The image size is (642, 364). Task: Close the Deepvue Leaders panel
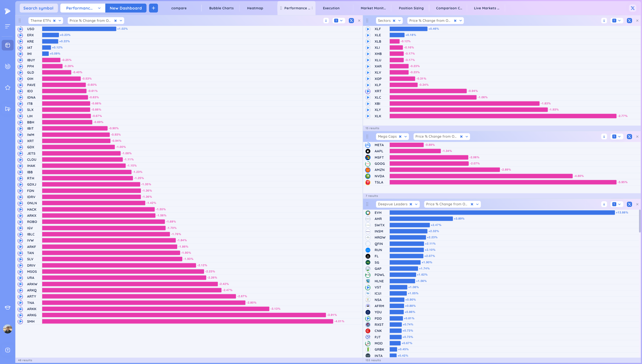[x=637, y=204]
